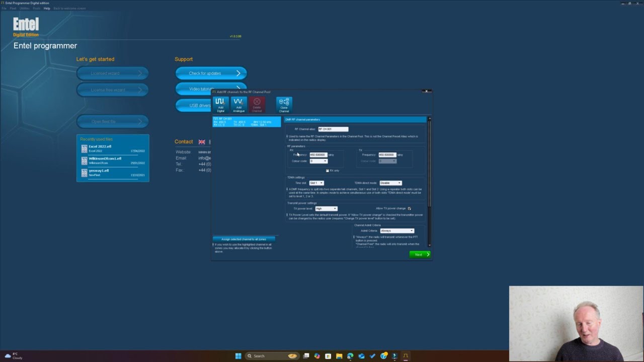The height and width of the screenshot is (362, 644).
Task: Click the Entel Programmer taskbar icon
Action: 406,356
